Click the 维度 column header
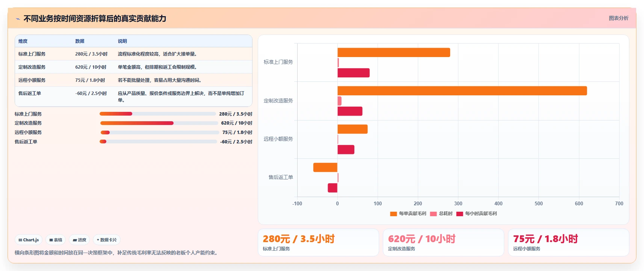This screenshot has width=644, height=271. 23,41
